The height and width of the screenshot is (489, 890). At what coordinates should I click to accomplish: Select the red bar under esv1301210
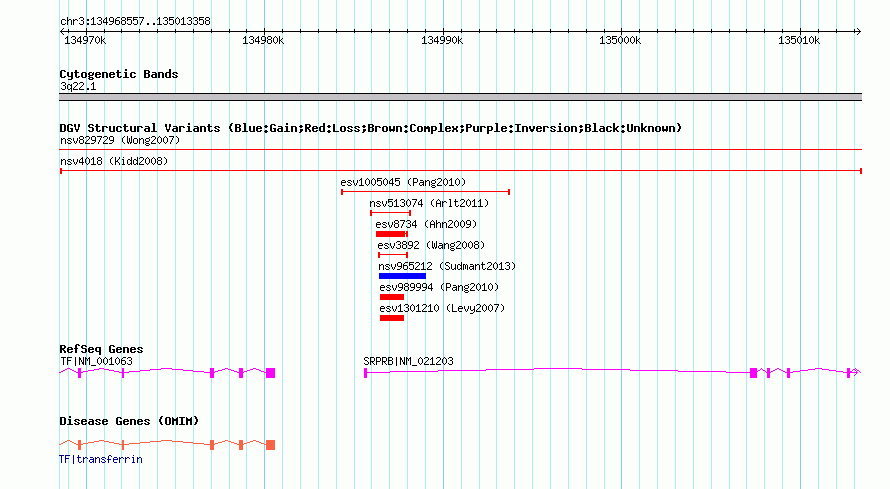pyautogui.click(x=392, y=318)
